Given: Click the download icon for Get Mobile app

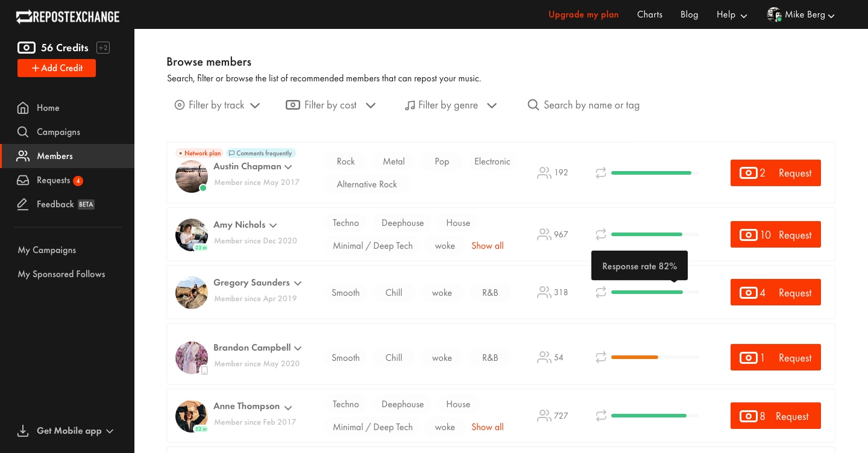Looking at the screenshot, I should click(x=23, y=431).
